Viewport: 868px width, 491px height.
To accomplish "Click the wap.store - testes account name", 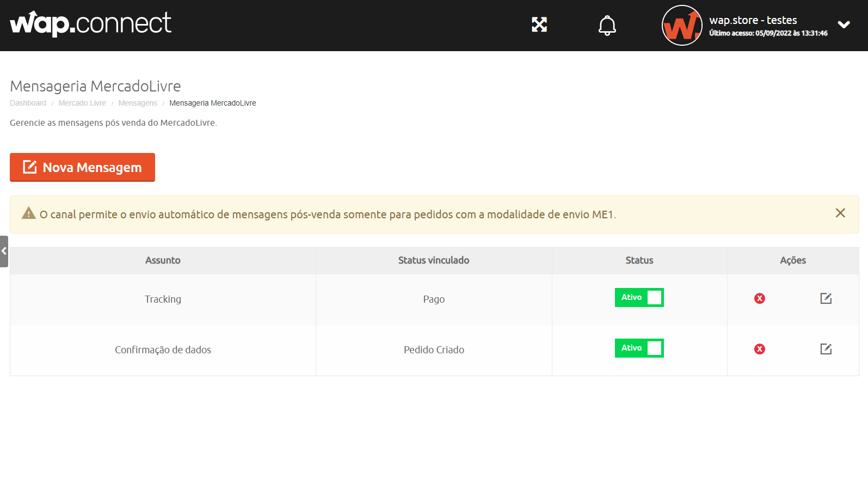I will [x=753, y=20].
